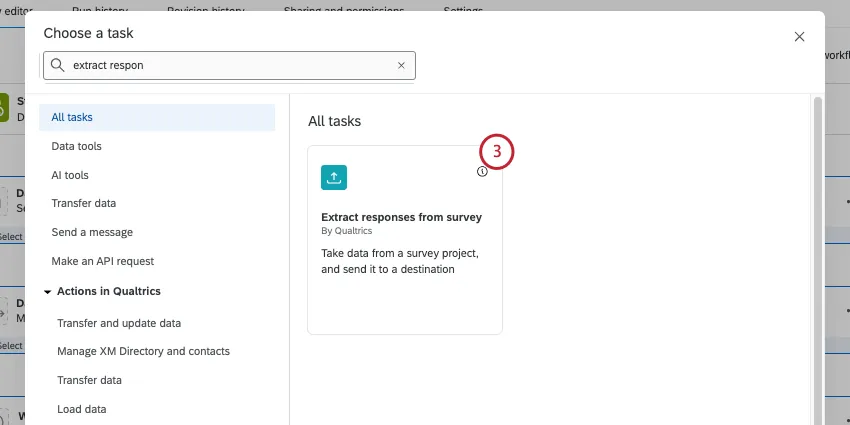The width and height of the screenshot is (850, 425).
Task: Select the Load data subcategory
Action: (81, 409)
